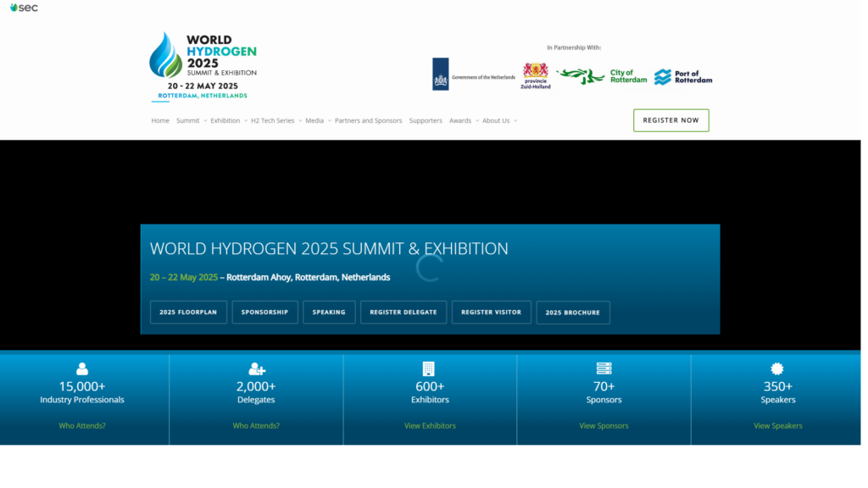
Task: Click the Government of the Netherlands logo
Action: point(473,75)
